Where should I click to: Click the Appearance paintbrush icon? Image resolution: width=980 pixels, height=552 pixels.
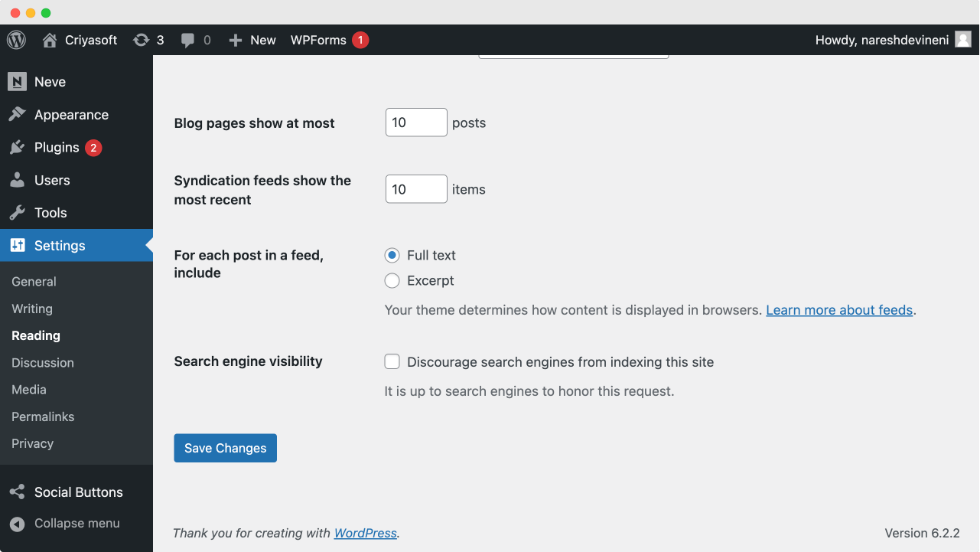pos(17,115)
